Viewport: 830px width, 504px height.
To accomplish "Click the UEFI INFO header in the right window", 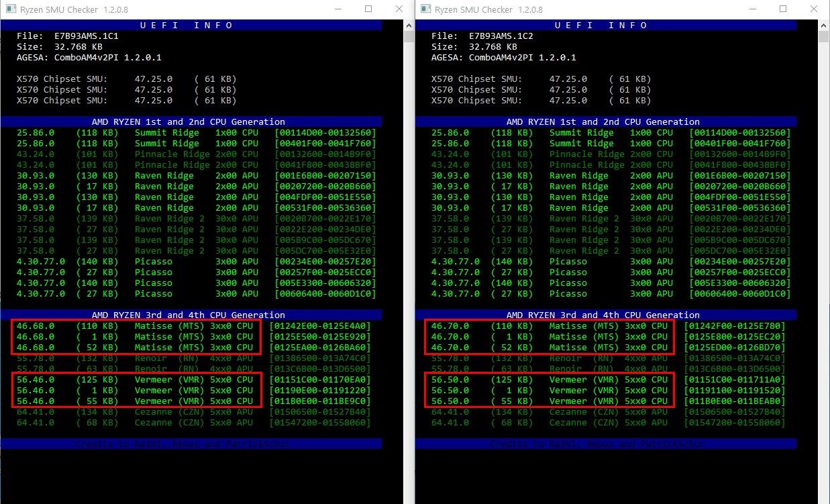I will pos(606,25).
